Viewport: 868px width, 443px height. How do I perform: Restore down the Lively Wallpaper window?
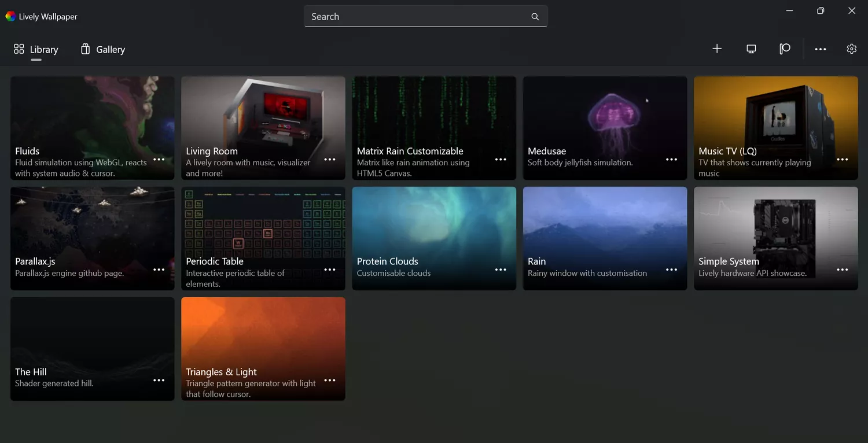click(821, 10)
